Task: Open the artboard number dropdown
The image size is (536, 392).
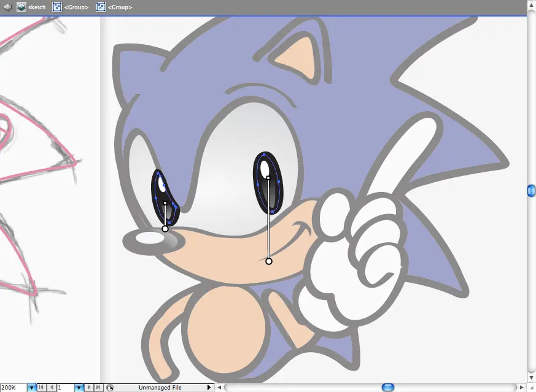Action: [79, 388]
